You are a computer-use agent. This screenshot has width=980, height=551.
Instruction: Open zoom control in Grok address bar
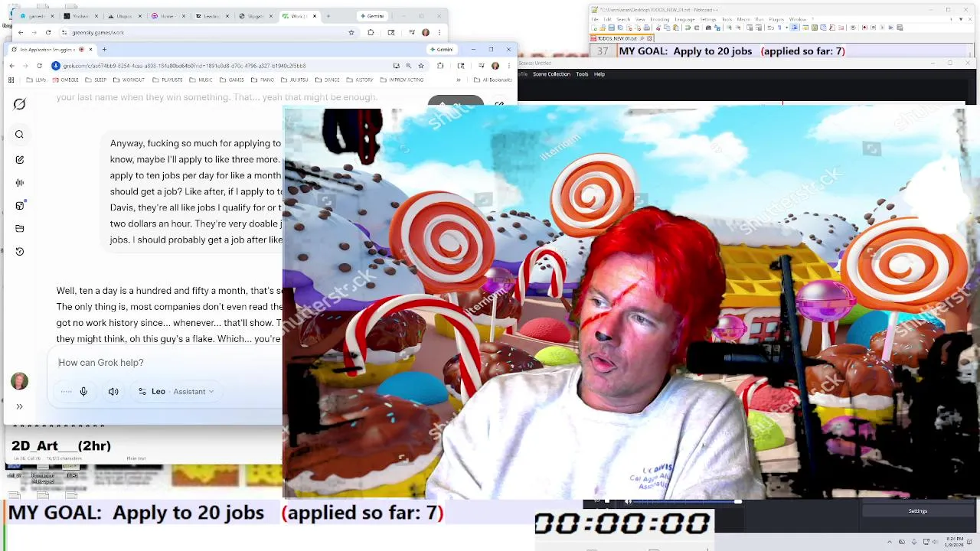(x=408, y=66)
